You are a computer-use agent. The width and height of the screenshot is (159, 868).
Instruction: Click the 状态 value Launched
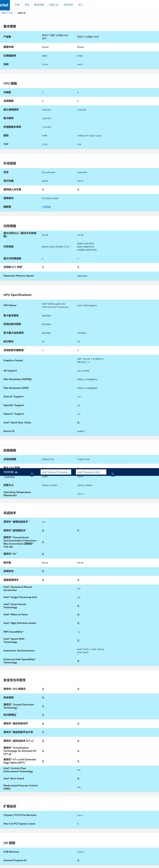click(x=82, y=172)
